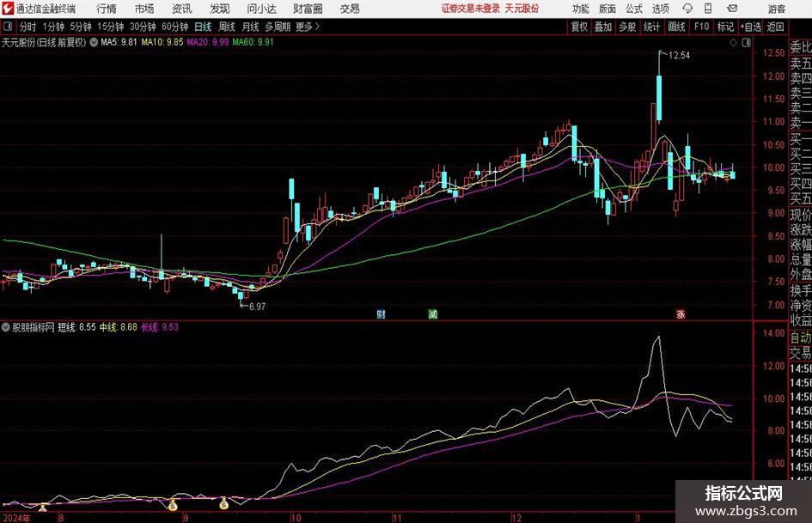Click the 中线: 8.68 indicator value
812x523 pixels.
pos(118,327)
